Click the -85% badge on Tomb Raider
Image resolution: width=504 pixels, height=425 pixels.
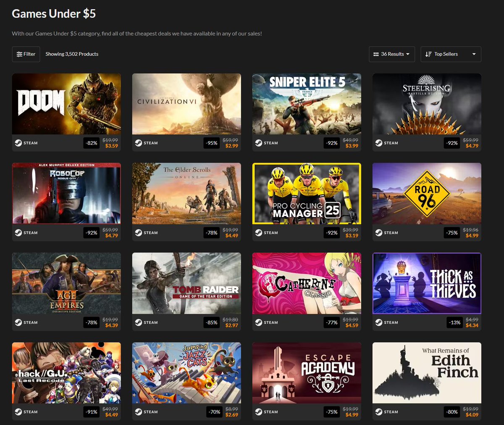coord(212,322)
